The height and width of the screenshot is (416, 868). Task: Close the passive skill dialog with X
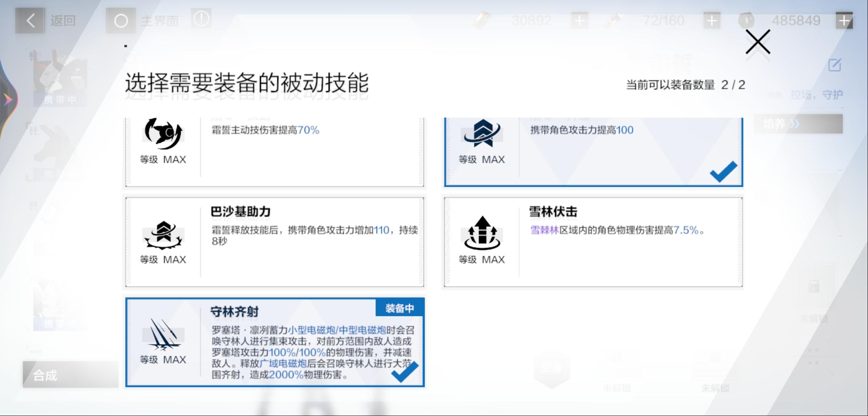[758, 42]
